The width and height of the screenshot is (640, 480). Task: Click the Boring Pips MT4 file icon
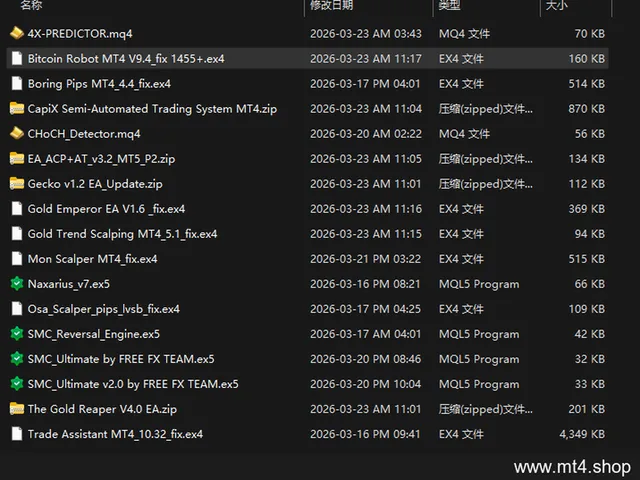coord(17,83)
